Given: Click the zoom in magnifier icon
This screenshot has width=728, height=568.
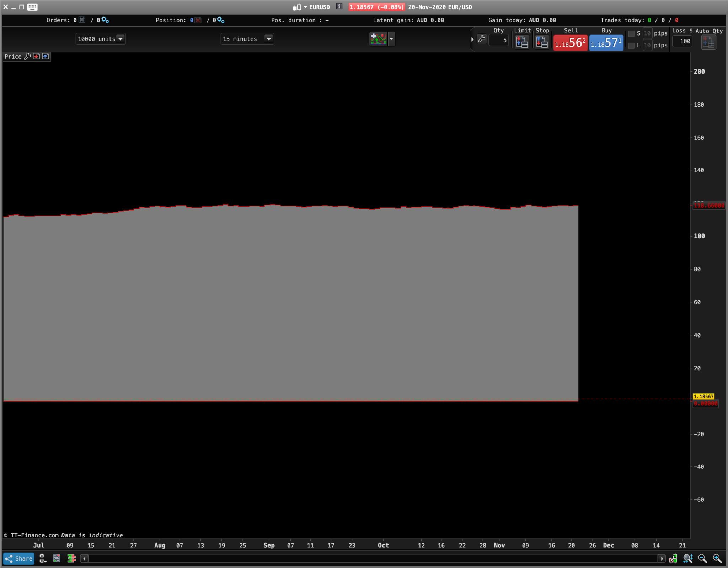Looking at the screenshot, I should 717,558.
